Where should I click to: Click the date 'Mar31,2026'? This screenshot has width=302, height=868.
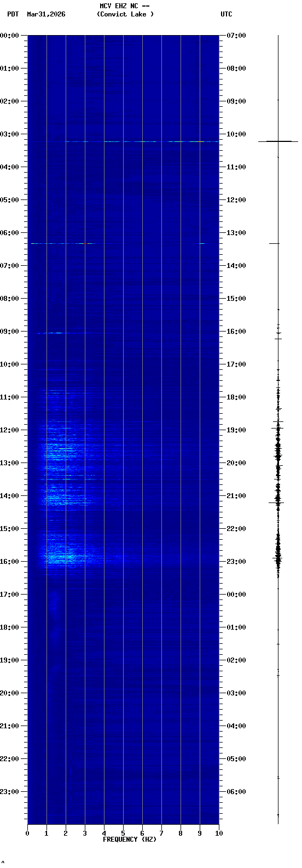[46, 14]
